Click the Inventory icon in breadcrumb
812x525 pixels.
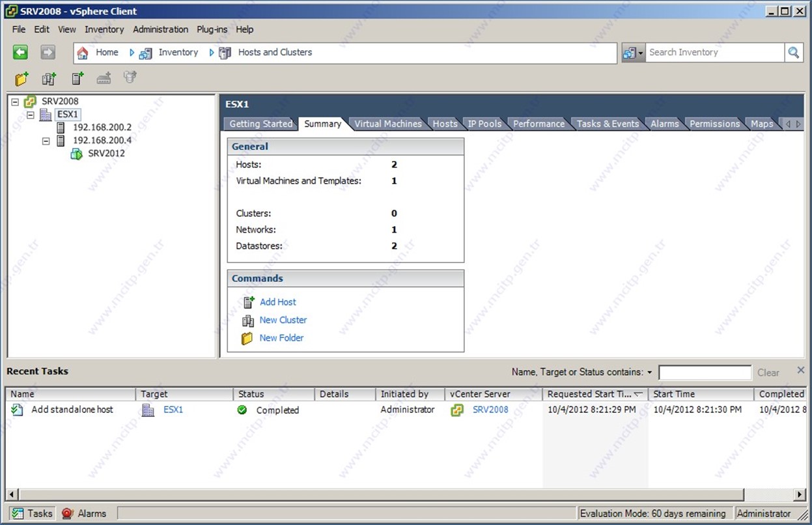[x=146, y=53]
